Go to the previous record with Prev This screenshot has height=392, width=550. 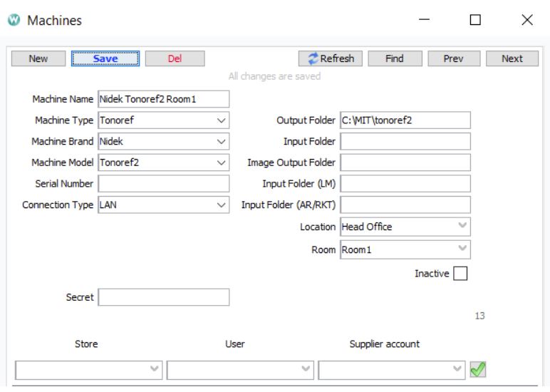click(454, 58)
